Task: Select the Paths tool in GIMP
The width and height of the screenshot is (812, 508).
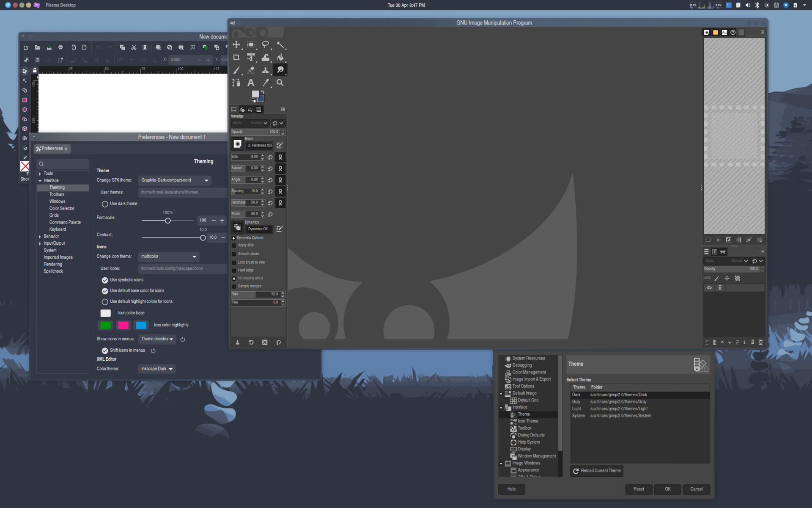Action: pyautogui.click(x=236, y=83)
